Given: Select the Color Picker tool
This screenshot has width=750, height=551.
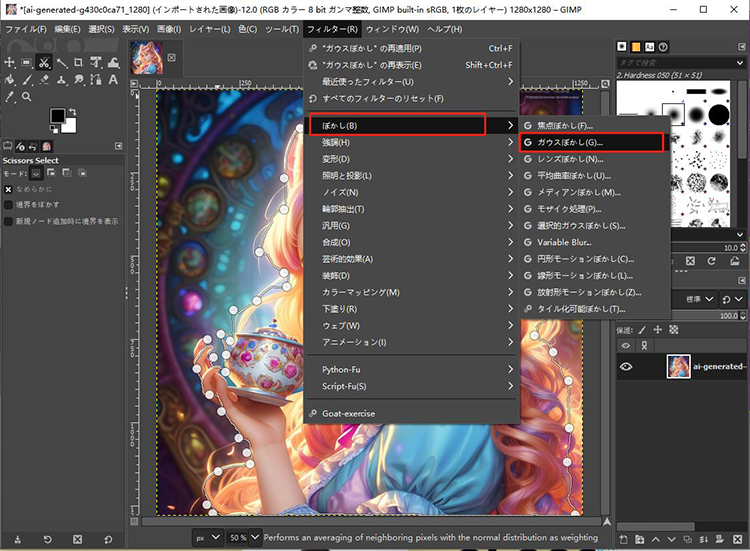Looking at the screenshot, I should [10, 97].
